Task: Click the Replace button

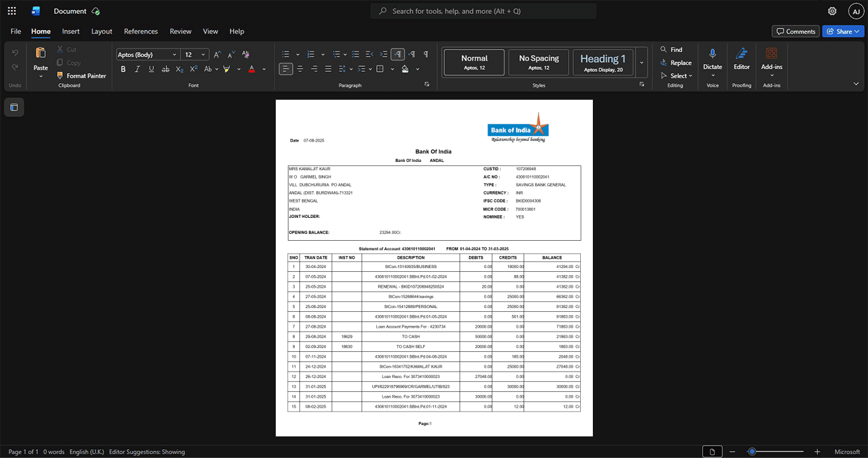Action: (676, 63)
